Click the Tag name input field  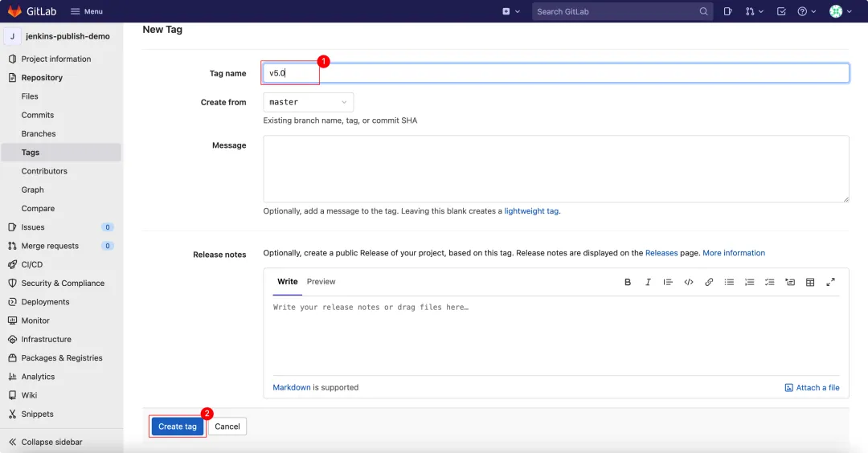[x=556, y=73]
